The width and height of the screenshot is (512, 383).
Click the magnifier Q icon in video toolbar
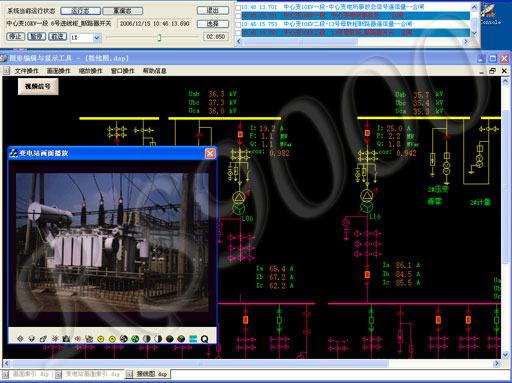pos(204,339)
